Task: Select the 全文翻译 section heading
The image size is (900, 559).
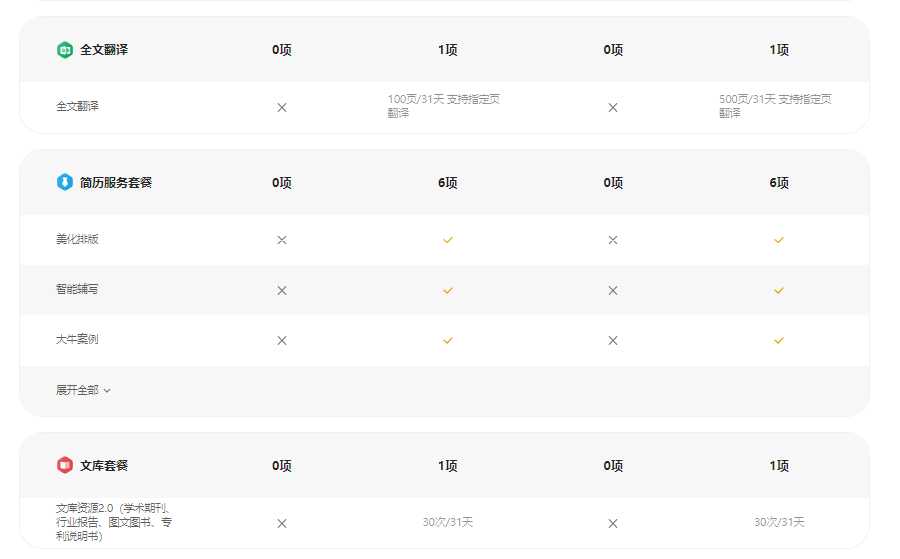Action: (x=104, y=50)
